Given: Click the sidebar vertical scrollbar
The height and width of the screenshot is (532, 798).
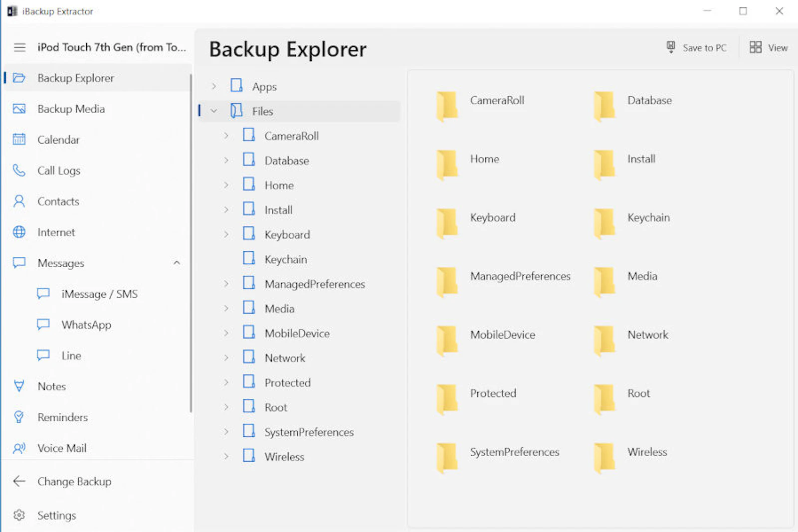Looking at the screenshot, I should [191, 243].
